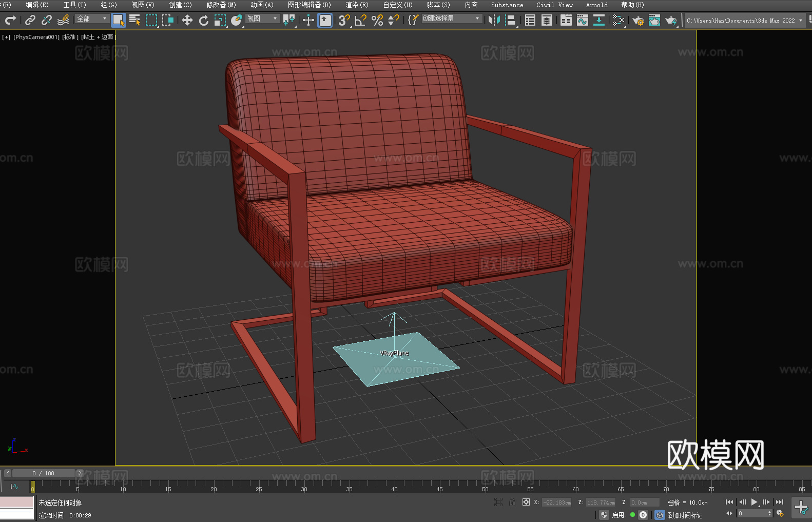The width and height of the screenshot is (812, 522).
Task: Open the selection filter dropdown 全部
Action: (x=92, y=18)
